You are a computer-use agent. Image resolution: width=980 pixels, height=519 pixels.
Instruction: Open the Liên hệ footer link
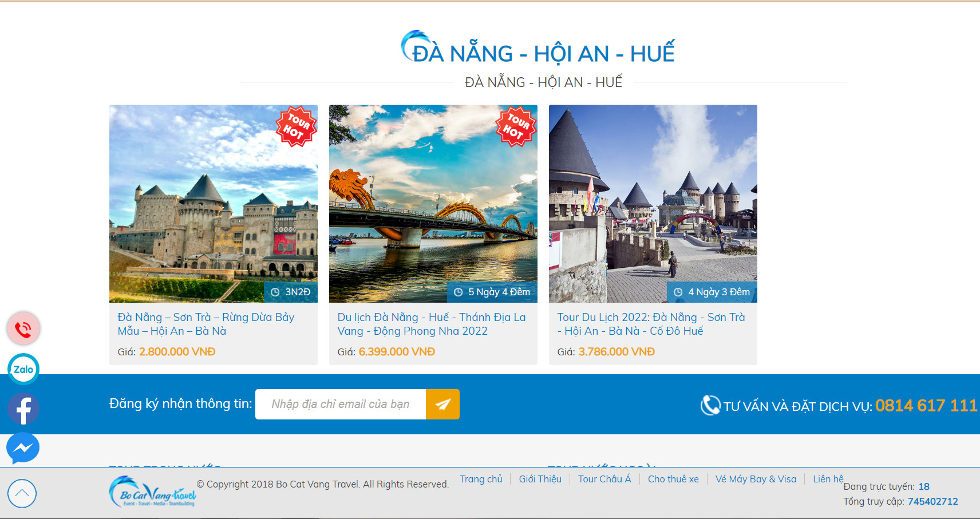pos(828,479)
